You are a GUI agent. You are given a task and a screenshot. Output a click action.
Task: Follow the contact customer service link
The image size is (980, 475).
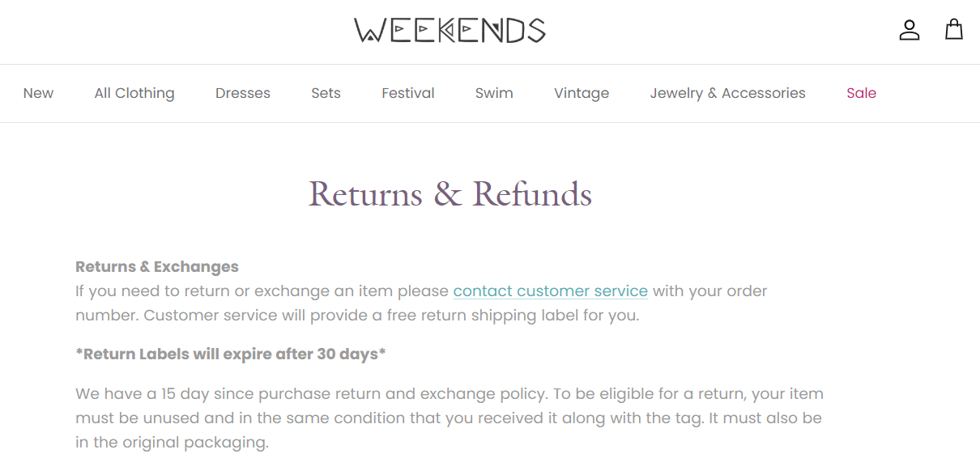point(550,291)
